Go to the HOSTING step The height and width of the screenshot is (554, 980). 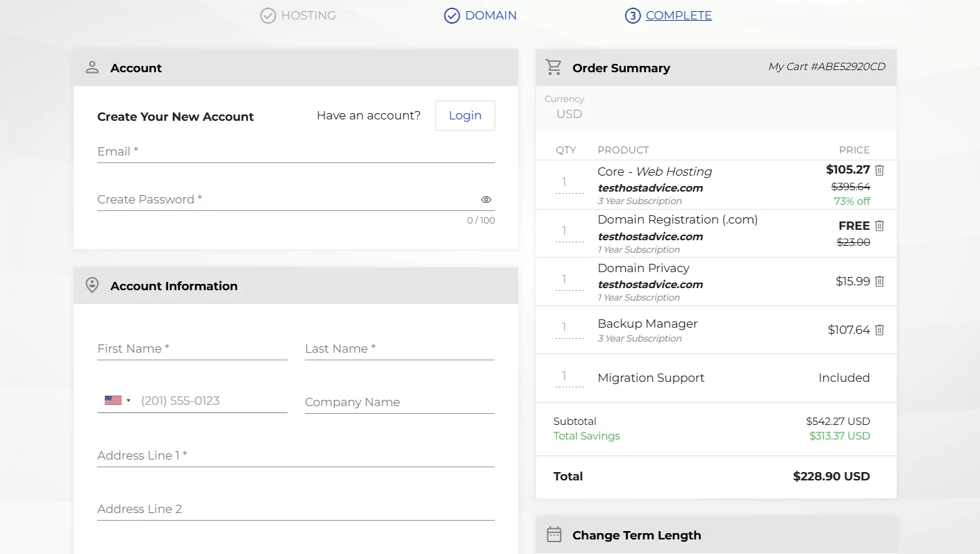pos(308,15)
